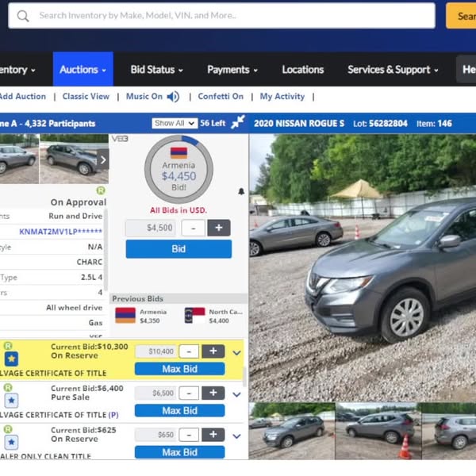This screenshot has height=476, width=476.
Task: Switch to Classic View
Action: 86,97
